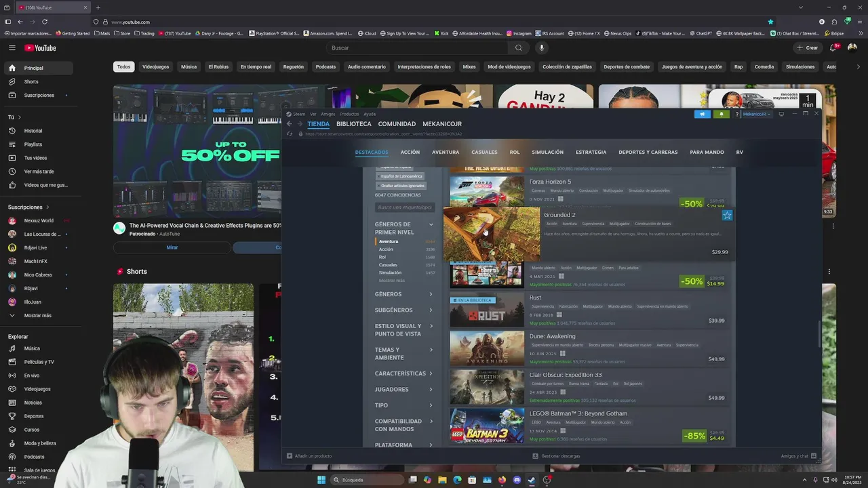
Task: Open the YouTube hamburger guide menu
Action: [12, 47]
